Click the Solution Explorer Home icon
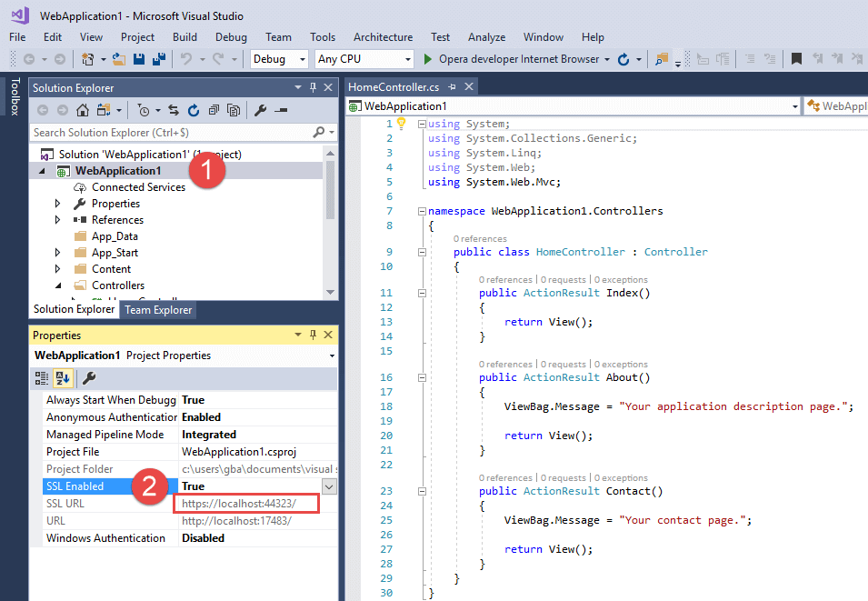 [83, 110]
